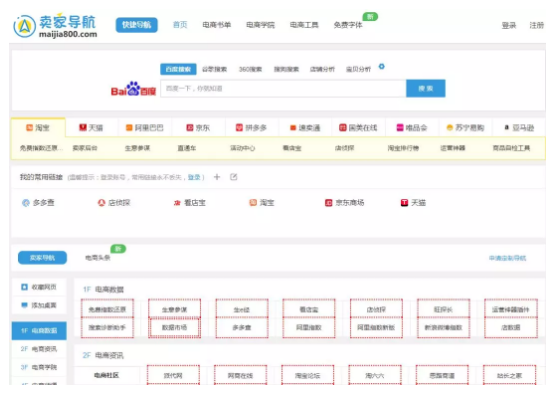Select the 亚马逊 platform tab

519,127
